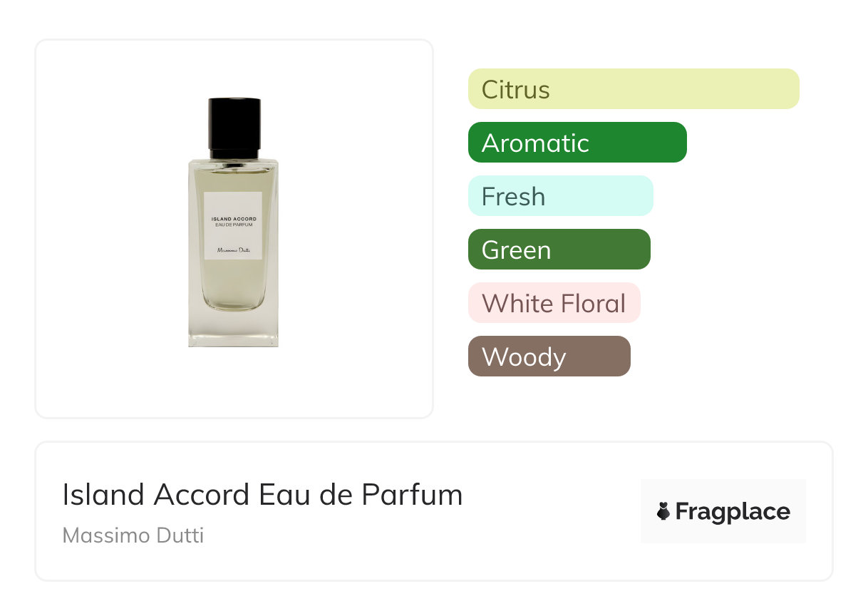This screenshot has height=616, width=868.
Task: Click the Fragplace logo box background
Action: click(x=723, y=511)
